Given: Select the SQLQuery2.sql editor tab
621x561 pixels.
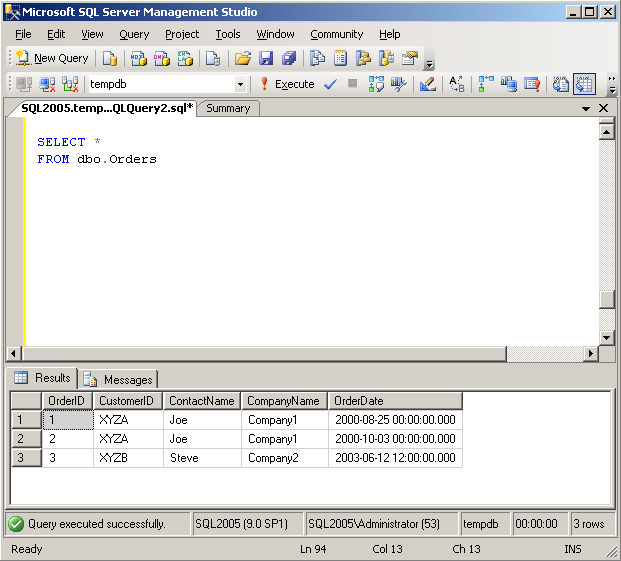Looking at the screenshot, I should (x=106, y=108).
